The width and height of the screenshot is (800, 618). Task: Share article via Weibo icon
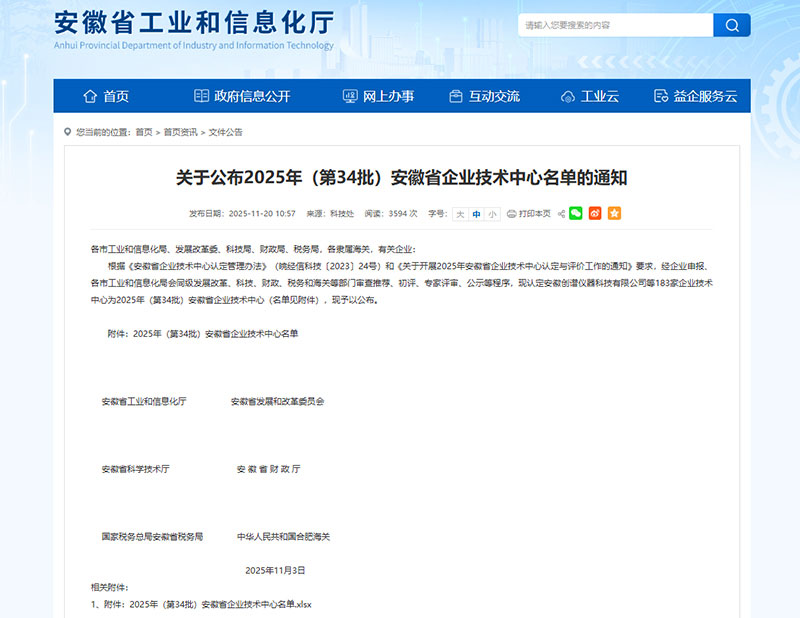click(x=595, y=213)
